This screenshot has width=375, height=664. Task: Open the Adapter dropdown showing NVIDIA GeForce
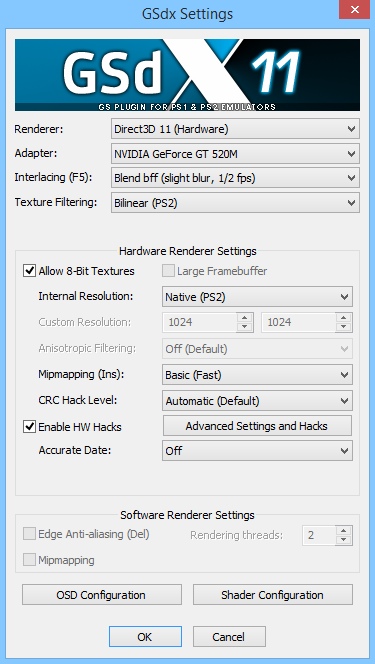235,154
